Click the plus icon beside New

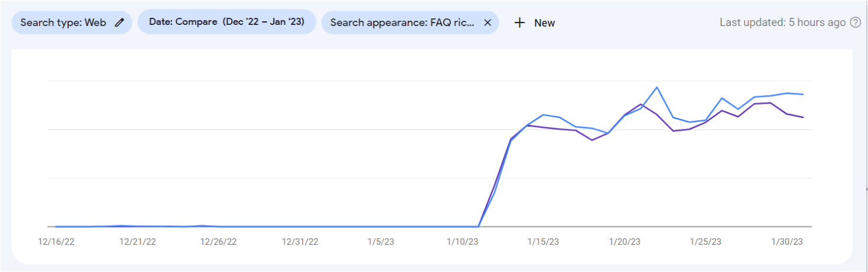[x=520, y=23]
